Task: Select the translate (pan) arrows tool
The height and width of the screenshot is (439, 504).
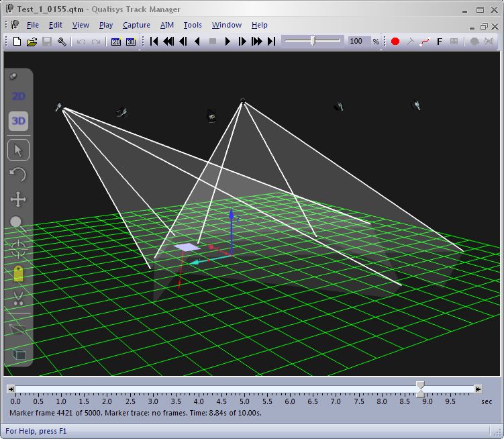Action: 18,199
